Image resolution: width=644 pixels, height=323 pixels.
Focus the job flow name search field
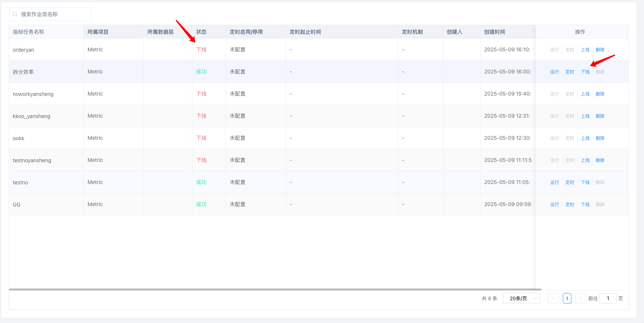point(51,14)
